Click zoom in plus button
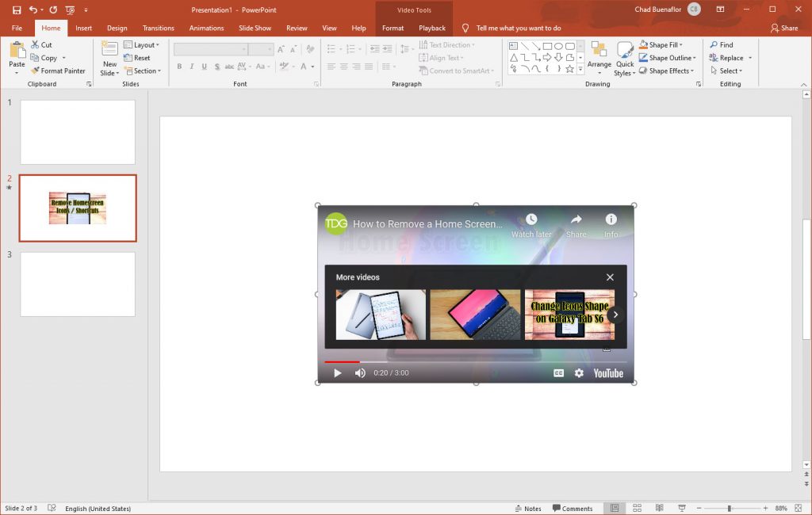 pos(765,509)
